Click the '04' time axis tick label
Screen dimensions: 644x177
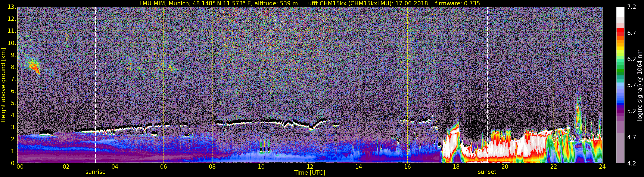point(115,167)
